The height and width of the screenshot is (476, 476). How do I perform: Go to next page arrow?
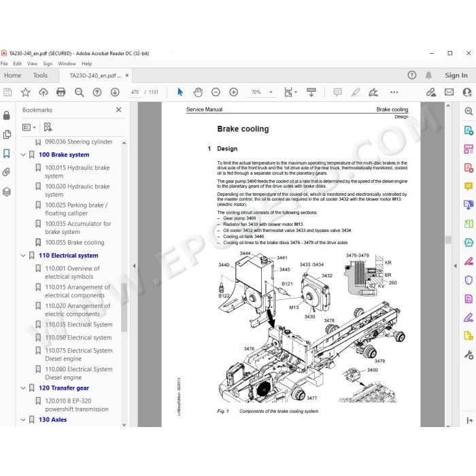click(x=115, y=92)
